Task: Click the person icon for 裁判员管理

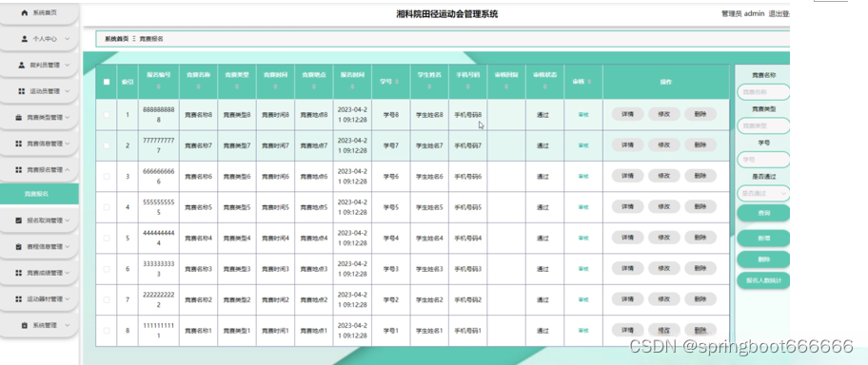Action: pyautogui.click(x=22, y=66)
